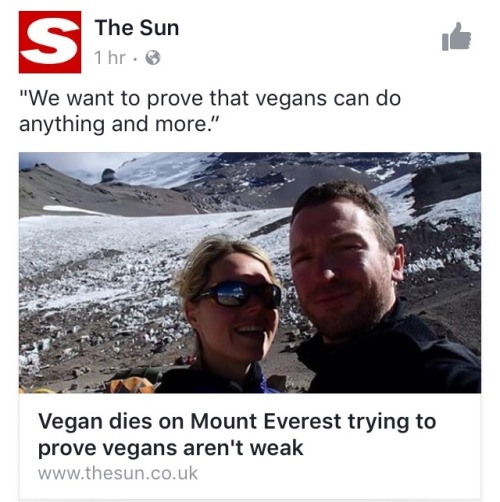The width and height of the screenshot is (500, 502).
Task: Click the orange tent in photo corner
Action: point(132,385)
